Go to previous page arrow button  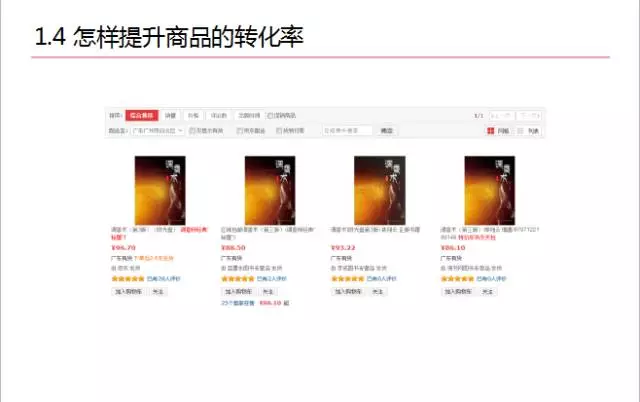click(x=502, y=116)
